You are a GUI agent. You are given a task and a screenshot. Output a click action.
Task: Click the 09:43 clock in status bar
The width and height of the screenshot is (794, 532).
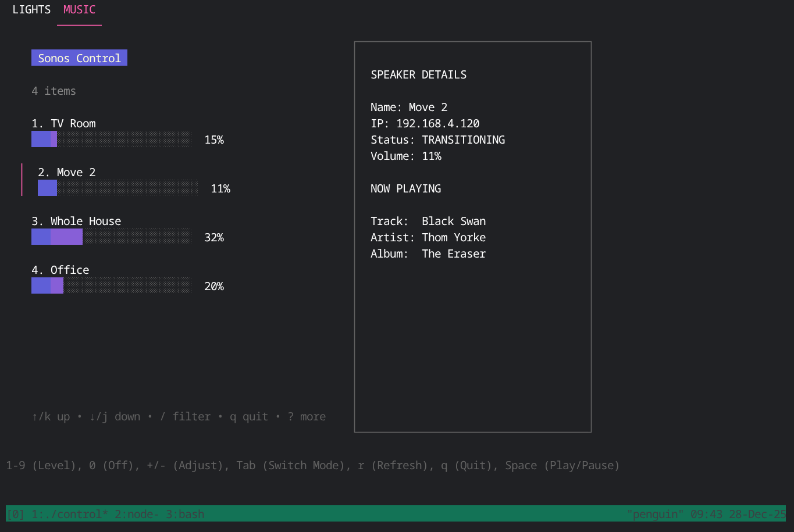click(x=707, y=514)
